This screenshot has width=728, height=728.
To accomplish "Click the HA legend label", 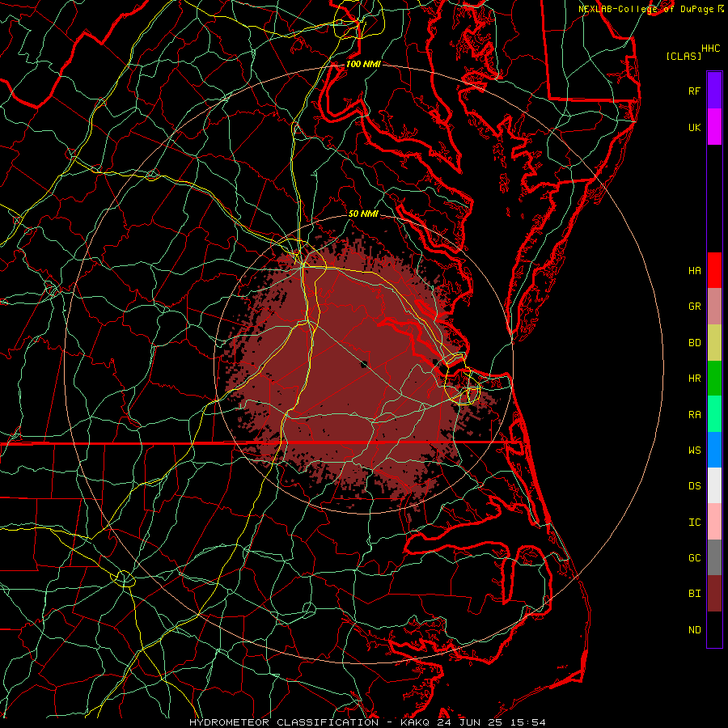I will point(694,270).
